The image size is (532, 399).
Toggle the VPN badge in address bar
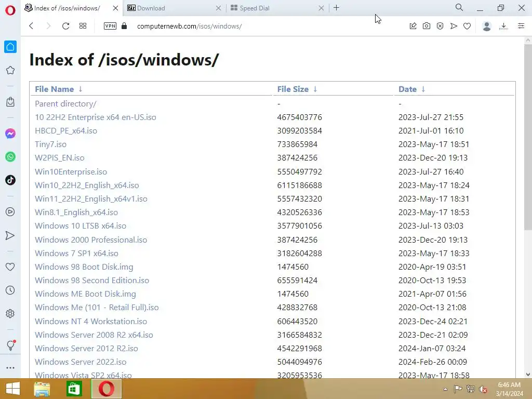(110, 26)
